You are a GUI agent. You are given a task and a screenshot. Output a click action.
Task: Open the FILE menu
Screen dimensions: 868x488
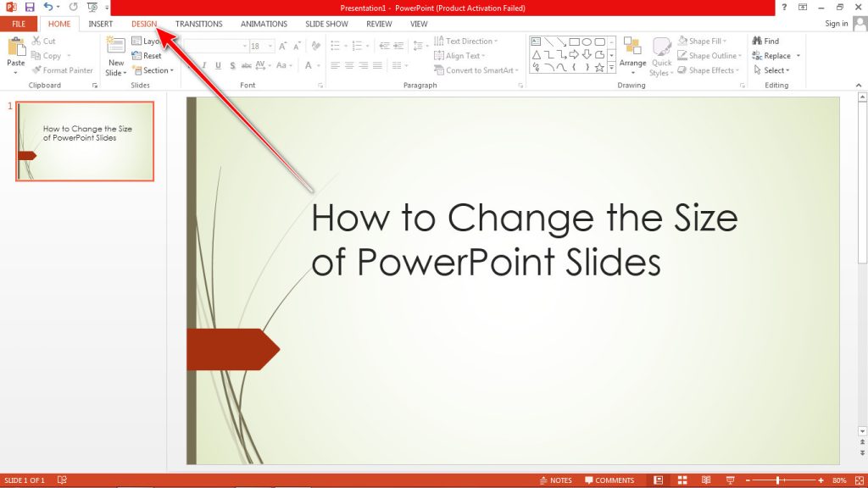[17, 24]
